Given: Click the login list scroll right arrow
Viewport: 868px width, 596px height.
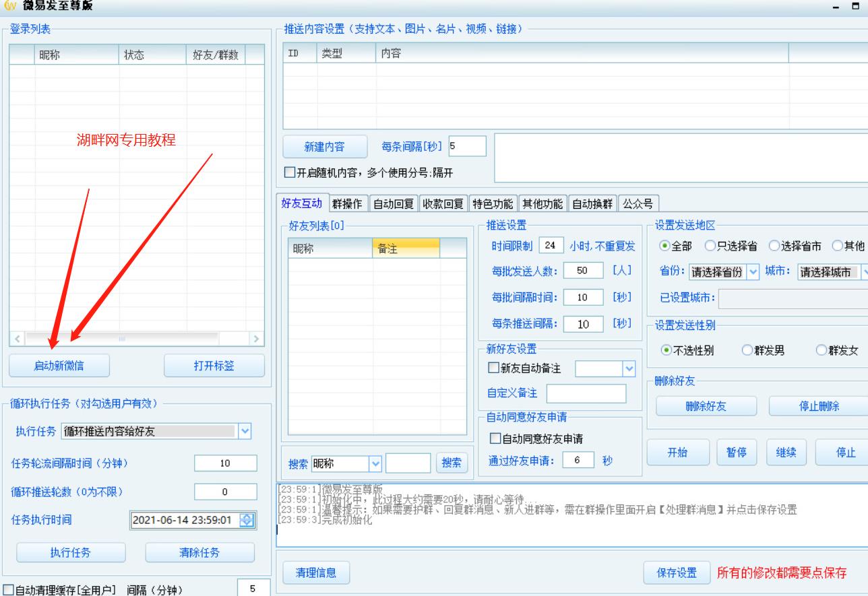Looking at the screenshot, I should tap(255, 339).
